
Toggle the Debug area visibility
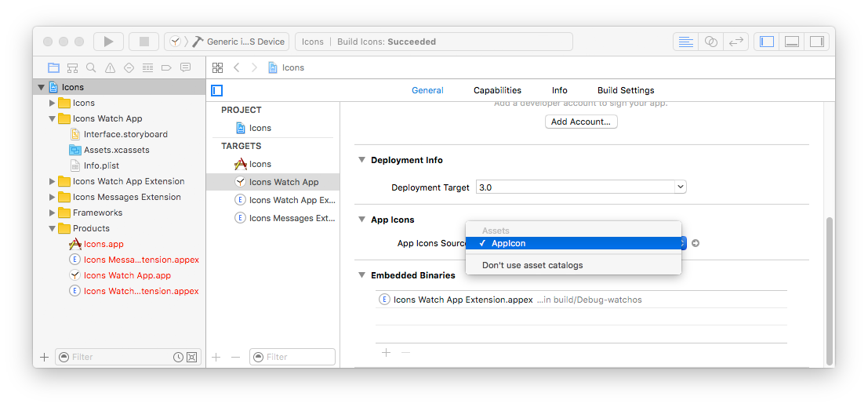click(x=792, y=42)
